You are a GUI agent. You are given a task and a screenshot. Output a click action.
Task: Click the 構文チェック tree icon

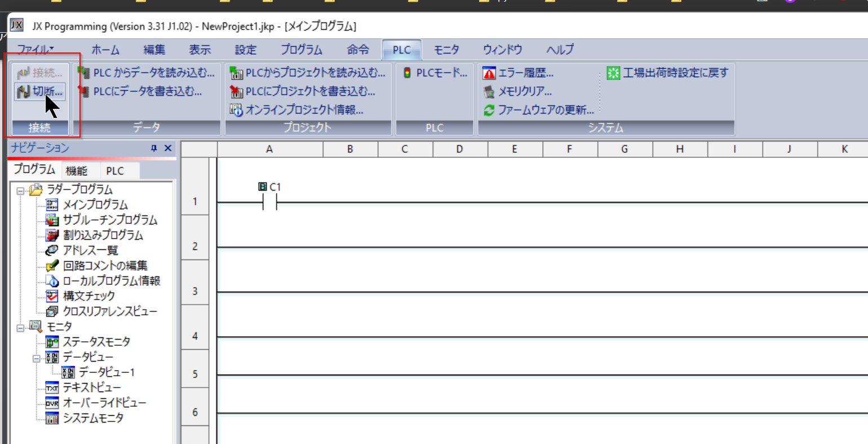(x=52, y=296)
